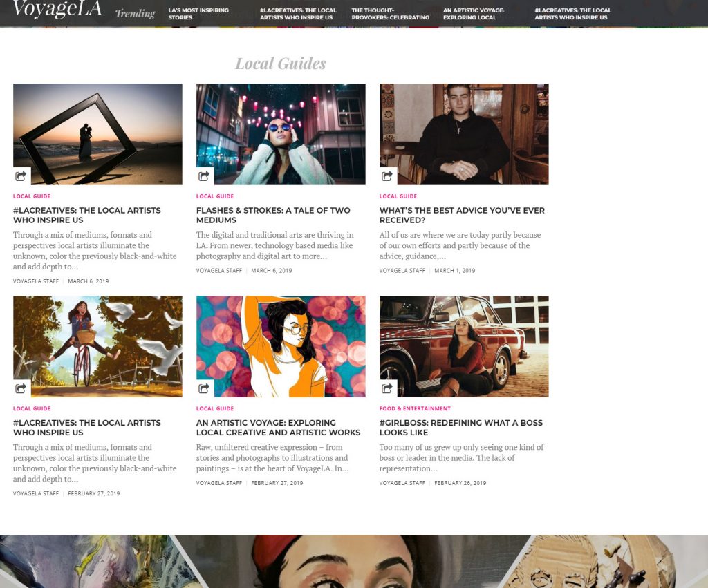
Task: Click share icon on Flashes & Strokes card
Action: point(205,176)
